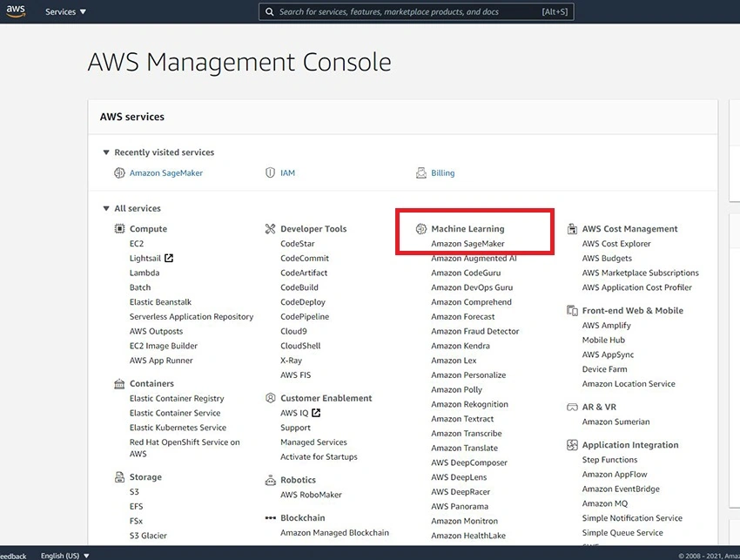The image size is (740, 560).
Task: Click the AWS Cost Management icon
Action: 572,228
